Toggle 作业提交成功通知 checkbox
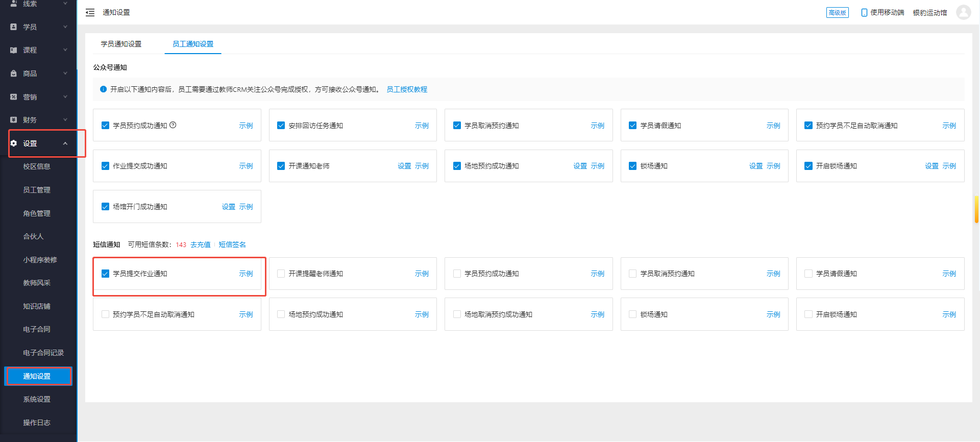Screen dimensions: 980x442 [x=105, y=166]
